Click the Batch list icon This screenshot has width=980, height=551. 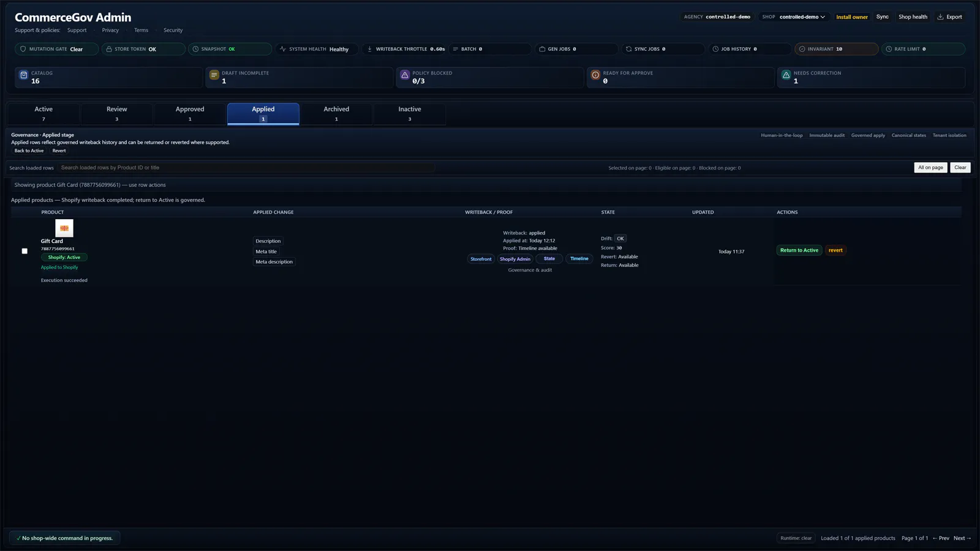[x=455, y=49]
